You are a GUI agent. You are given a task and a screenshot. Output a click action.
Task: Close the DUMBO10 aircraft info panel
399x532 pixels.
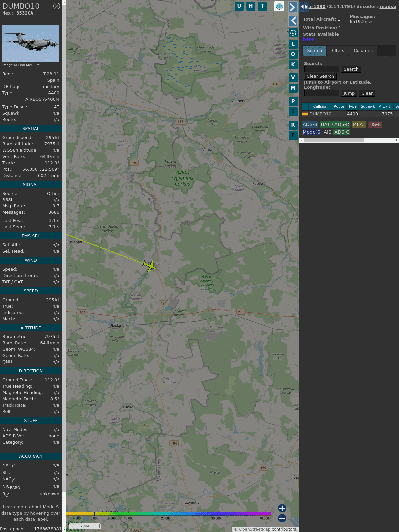[57, 6]
